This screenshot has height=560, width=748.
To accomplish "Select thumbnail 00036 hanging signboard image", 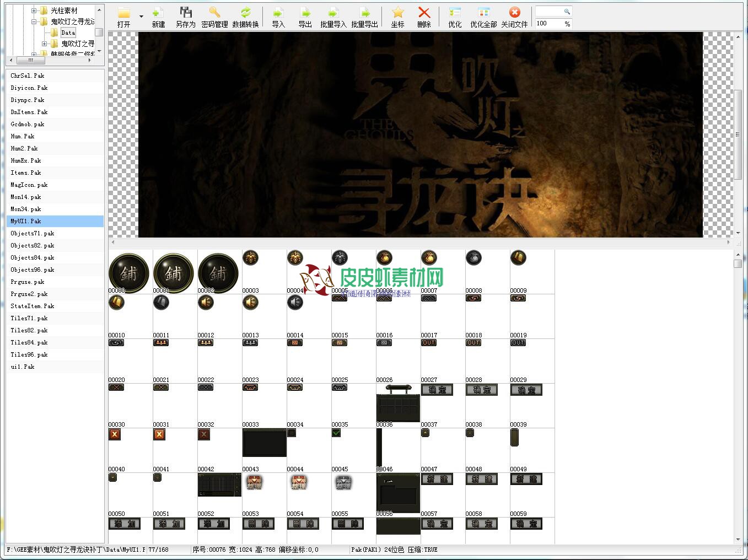I will [398, 403].
